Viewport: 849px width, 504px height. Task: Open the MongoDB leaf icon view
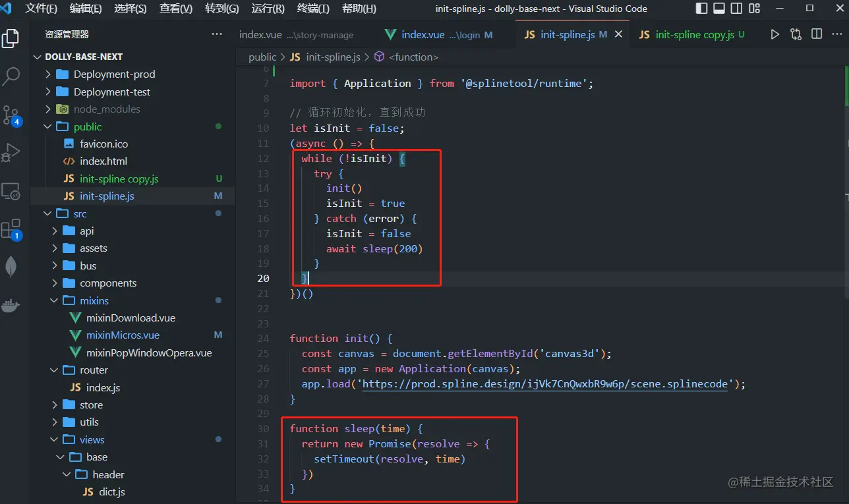(x=11, y=267)
